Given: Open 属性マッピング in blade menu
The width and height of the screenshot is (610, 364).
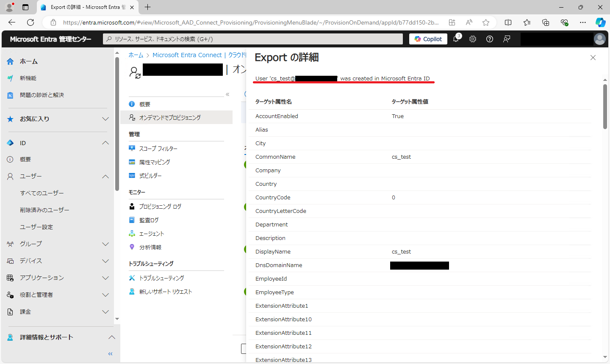Looking at the screenshot, I should tap(155, 162).
